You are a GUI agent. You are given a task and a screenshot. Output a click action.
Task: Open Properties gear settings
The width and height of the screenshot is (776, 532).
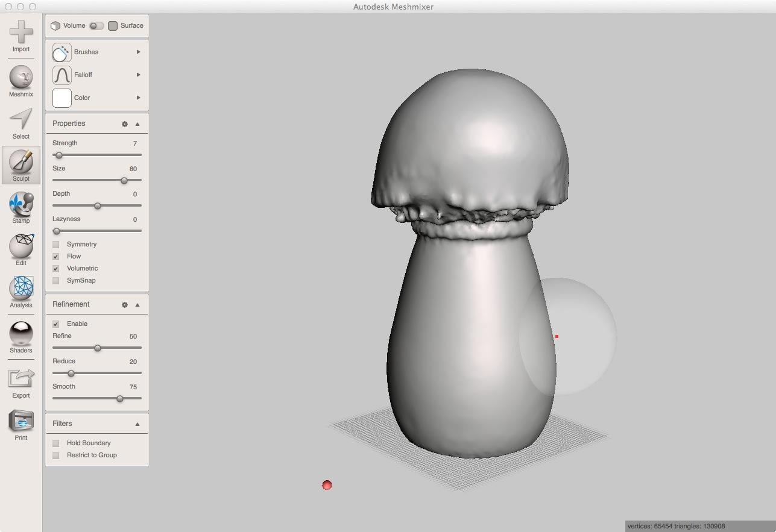pos(125,124)
